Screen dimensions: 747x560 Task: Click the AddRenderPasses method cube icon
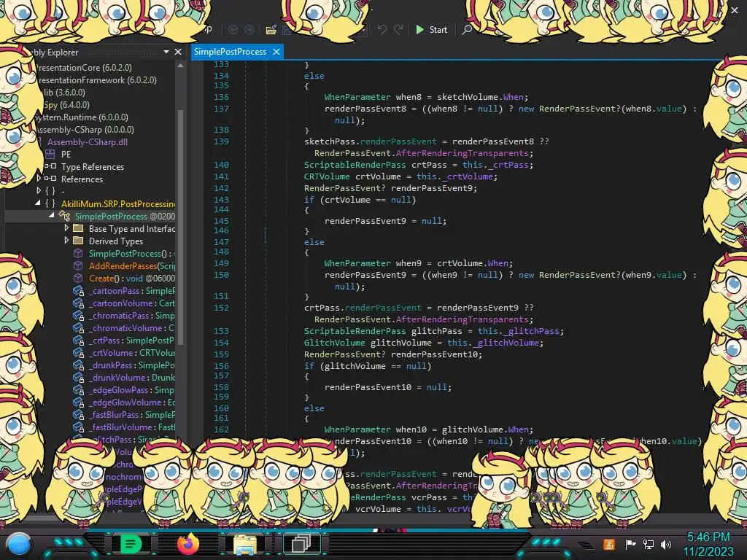click(78, 265)
